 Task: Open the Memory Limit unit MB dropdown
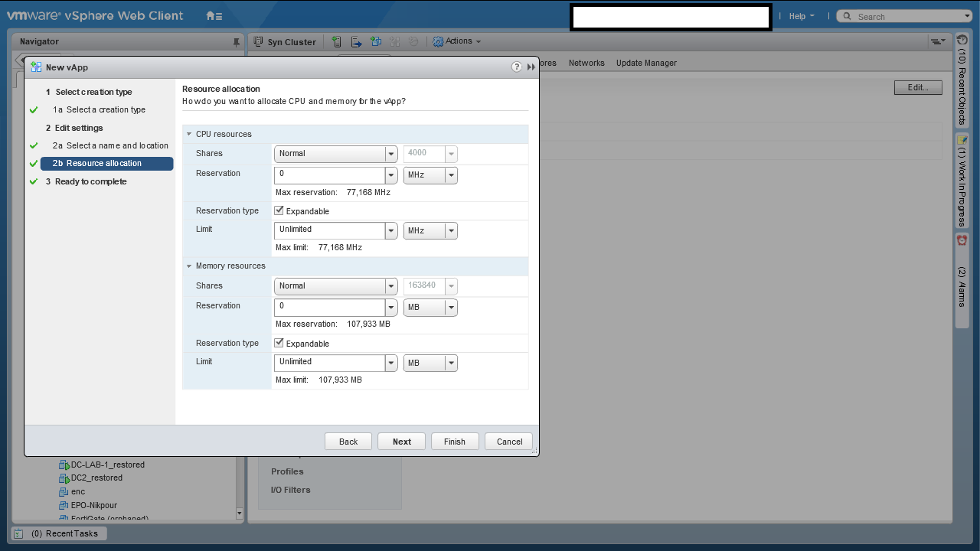click(x=451, y=364)
